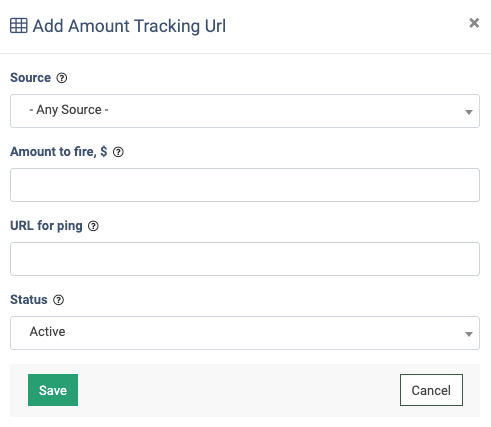Expand the Status dropdown showing Active
This screenshot has height=427, width=491.
click(245, 333)
